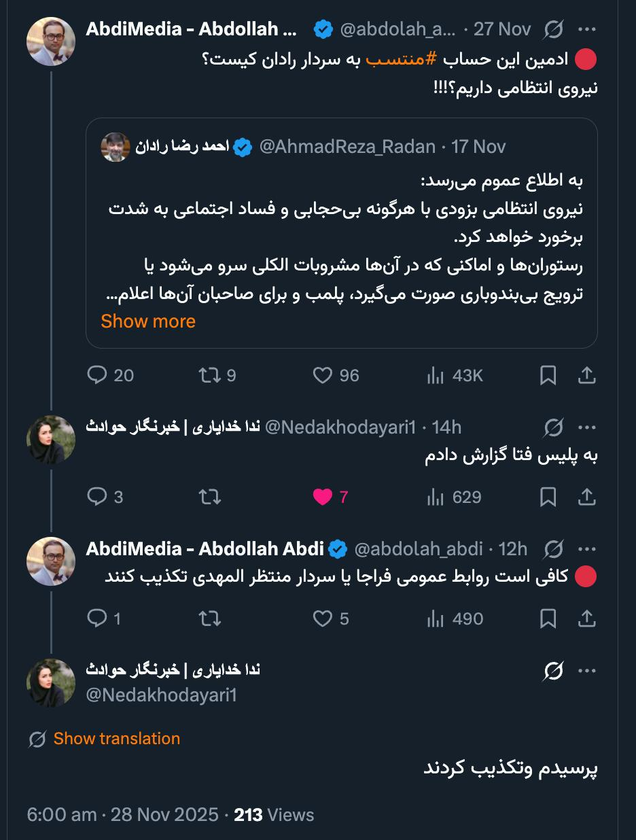This screenshot has height=840, width=636.
Task: Click Show translation on the bottom tweet
Action: [x=117, y=739]
